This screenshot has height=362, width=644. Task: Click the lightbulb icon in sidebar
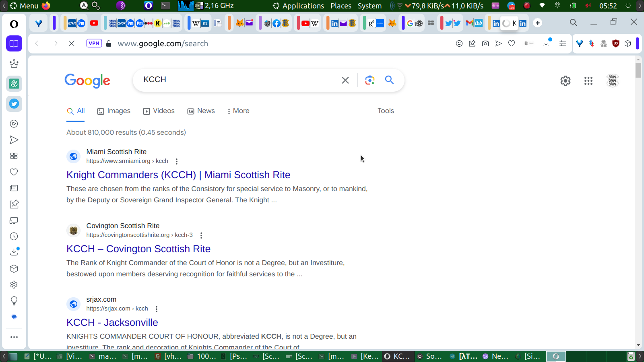tap(14, 301)
